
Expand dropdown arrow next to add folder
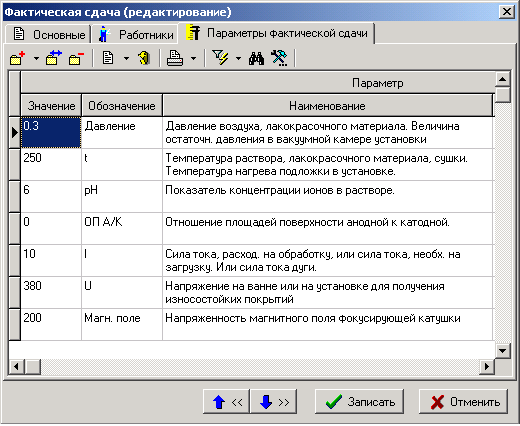coord(36,59)
